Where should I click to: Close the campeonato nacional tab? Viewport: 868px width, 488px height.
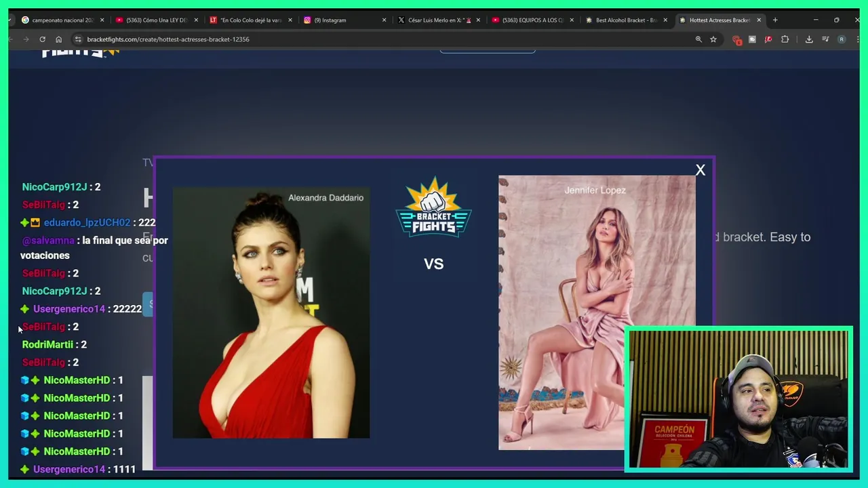(102, 20)
